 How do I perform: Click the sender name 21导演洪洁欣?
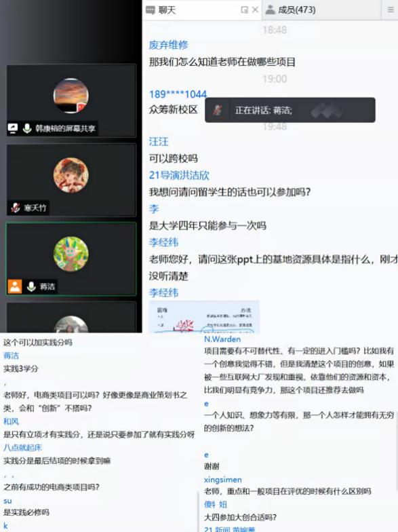(x=179, y=175)
